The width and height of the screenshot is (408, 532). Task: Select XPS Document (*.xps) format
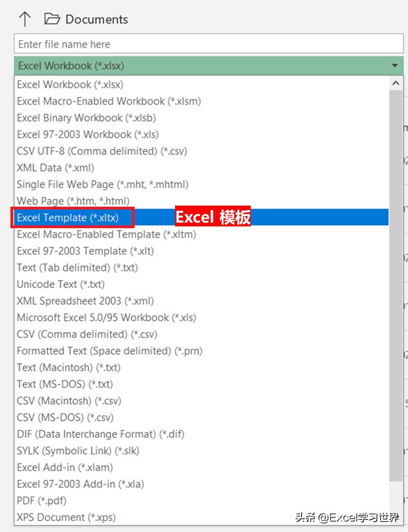(x=66, y=517)
